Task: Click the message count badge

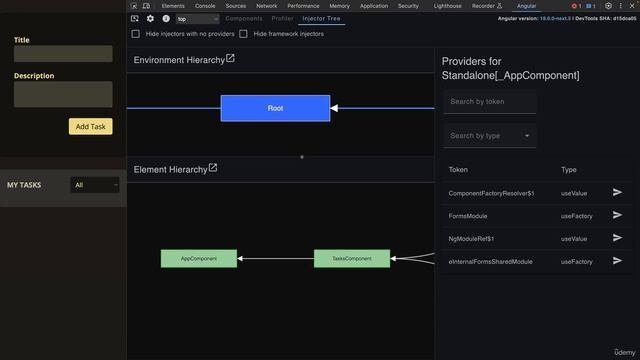Action: [x=591, y=6]
